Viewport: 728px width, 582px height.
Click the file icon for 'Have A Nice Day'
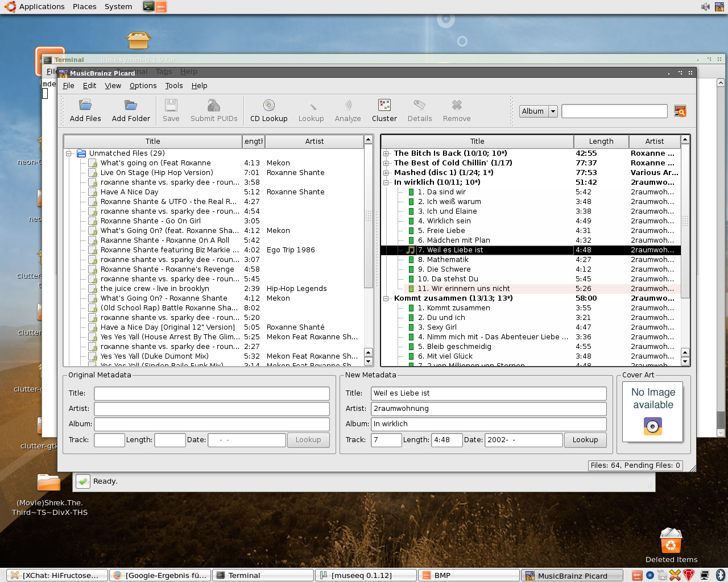(93, 192)
